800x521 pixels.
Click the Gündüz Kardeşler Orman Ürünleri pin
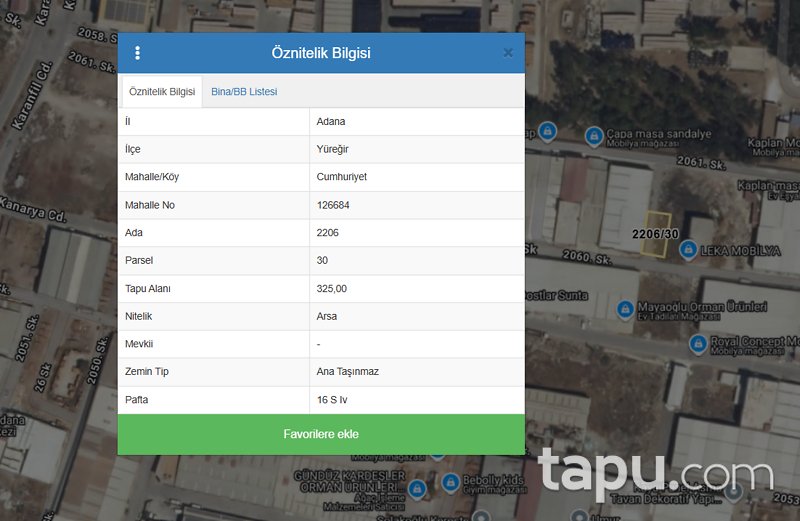coord(417,489)
